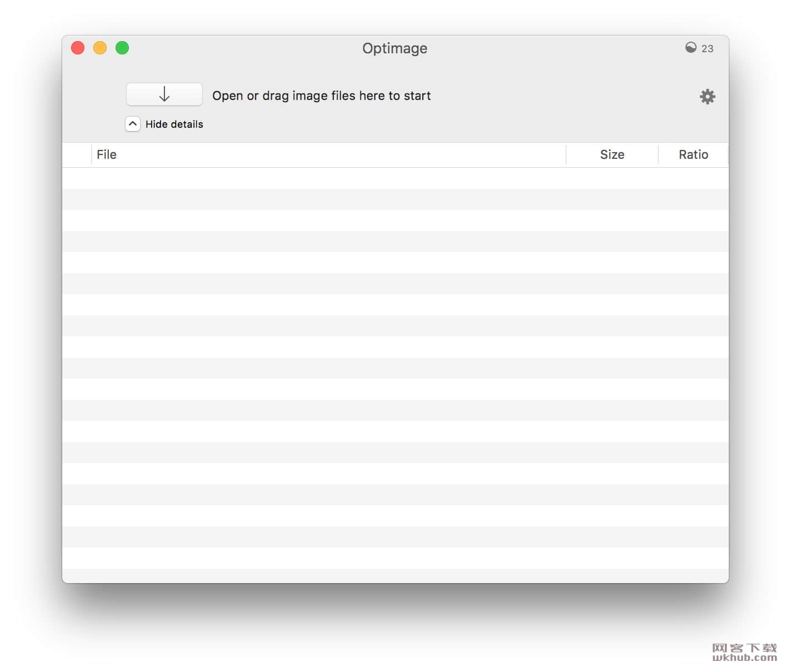Maximize Optimage using the green button
The image size is (791, 672).
pos(122,48)
